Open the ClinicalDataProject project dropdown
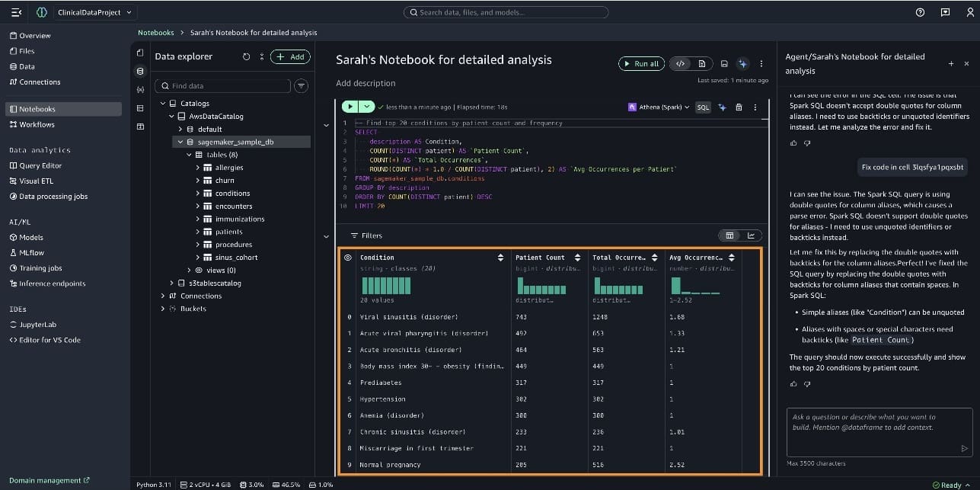The image size is (980, 490). (94, 12)
